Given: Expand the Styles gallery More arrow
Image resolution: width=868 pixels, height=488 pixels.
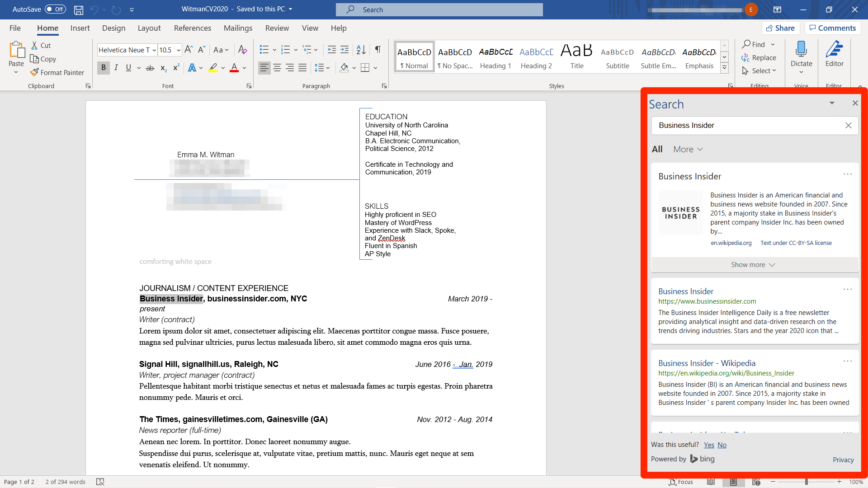Looking at the screenshot, I should [724, 68].
